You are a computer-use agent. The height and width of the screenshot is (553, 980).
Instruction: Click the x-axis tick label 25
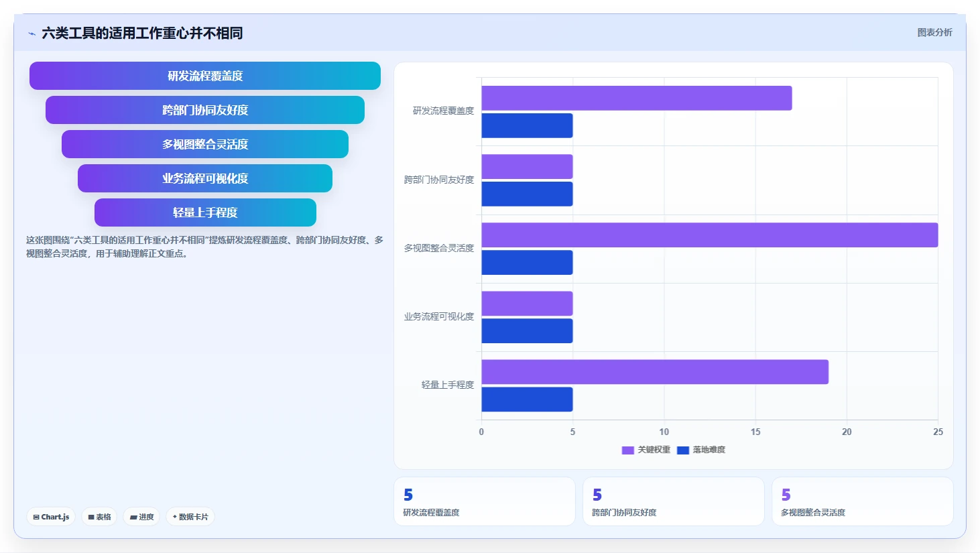(938, 432)
